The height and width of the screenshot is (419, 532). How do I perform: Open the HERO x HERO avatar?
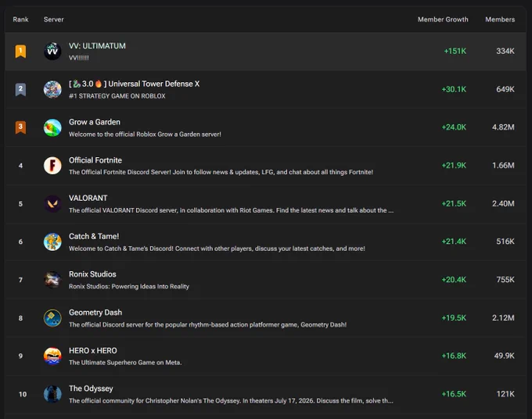(52, 356)
